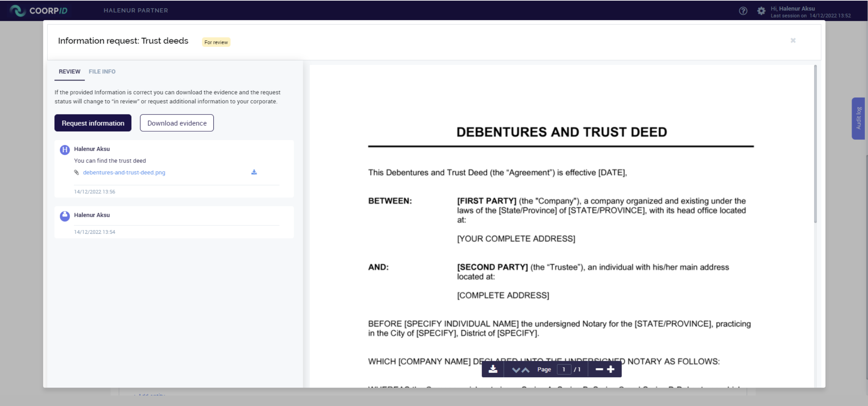Screen dimensions: 868x406
Task: Zoom in the document with plus icon
Action: click(x=611, y=369)
